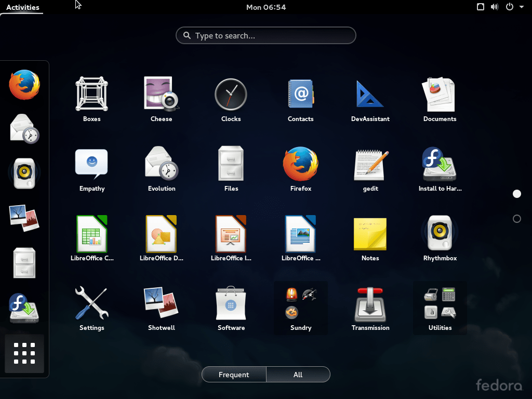This screenshot has width=532, height=399.
Task: Click Rhythmbox speaker in the dash
Action: coord(24,174)
